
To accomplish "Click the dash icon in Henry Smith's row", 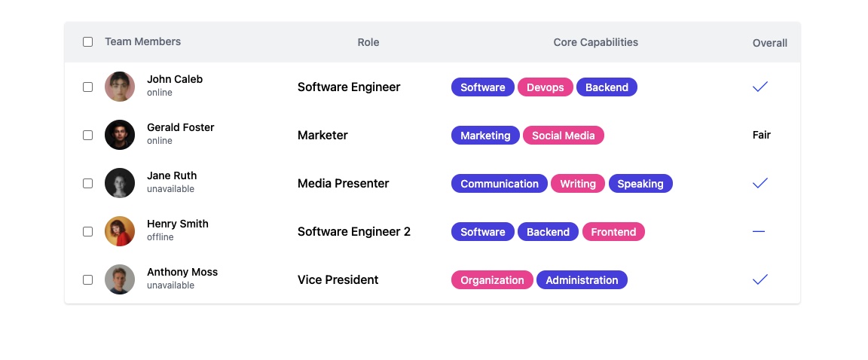I will click(759, 231).
